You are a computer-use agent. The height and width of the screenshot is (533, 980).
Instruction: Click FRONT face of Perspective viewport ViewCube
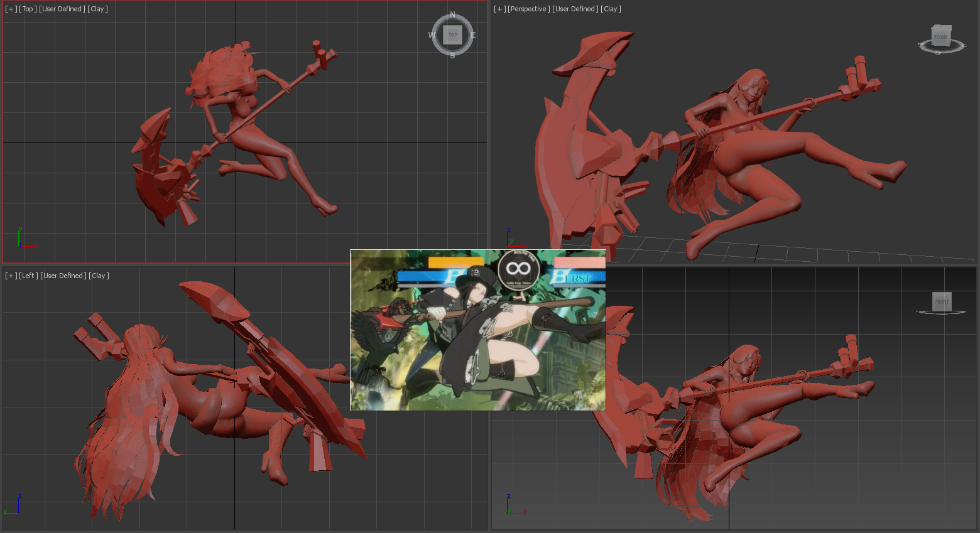pos(940,36)
